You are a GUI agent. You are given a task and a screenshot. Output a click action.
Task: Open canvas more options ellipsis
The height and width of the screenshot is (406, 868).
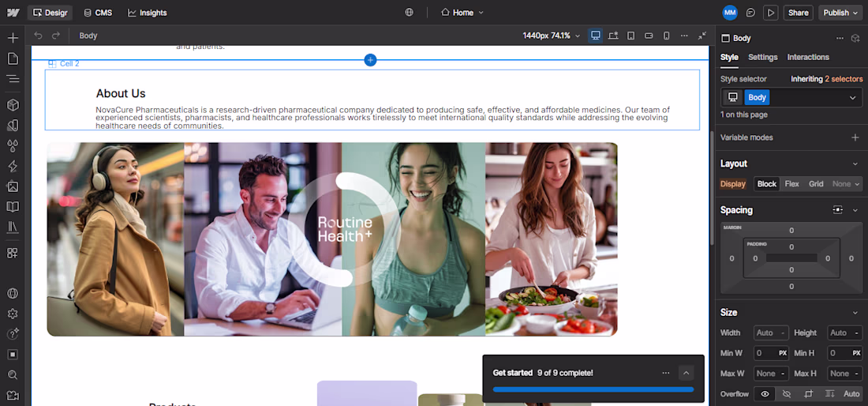point(684,36)
